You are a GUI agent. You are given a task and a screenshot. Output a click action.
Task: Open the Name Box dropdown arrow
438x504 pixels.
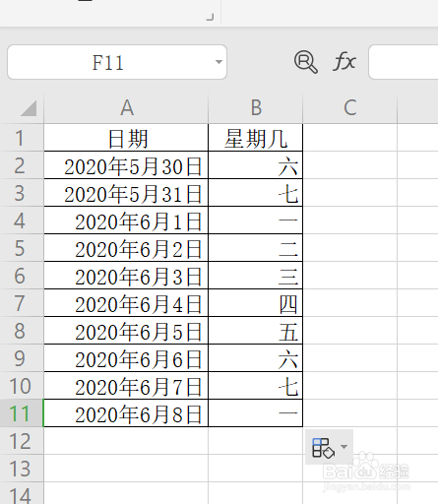tap(219, 62)
